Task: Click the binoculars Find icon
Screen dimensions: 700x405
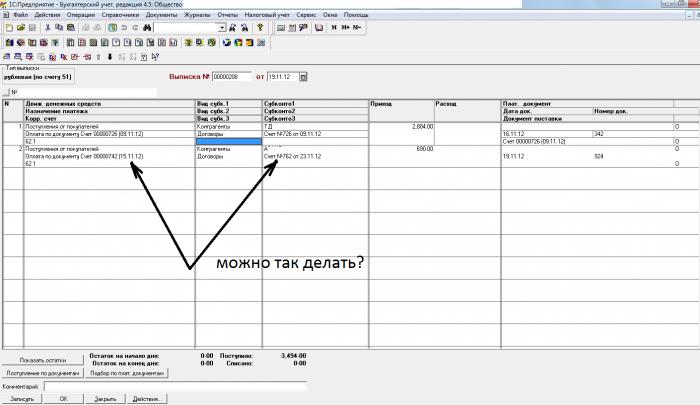Action: 147,28
